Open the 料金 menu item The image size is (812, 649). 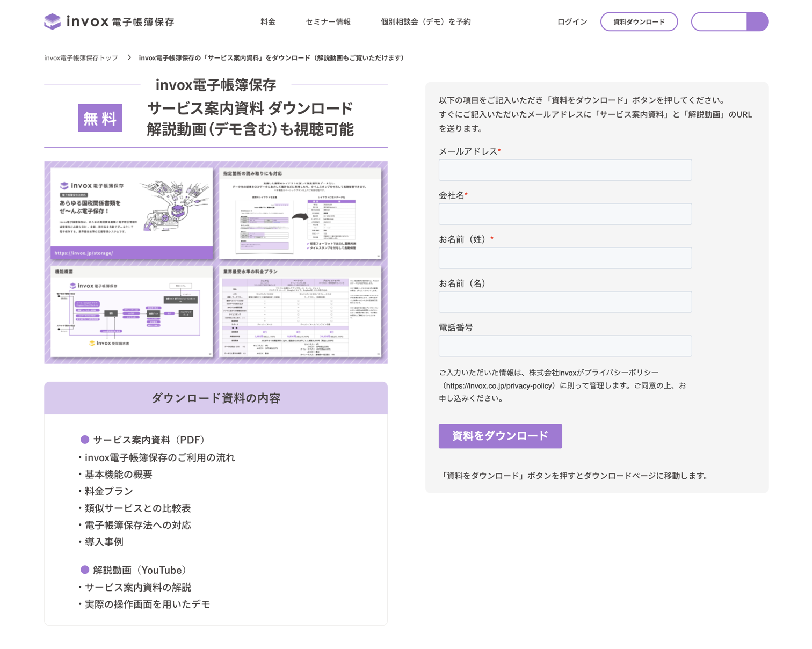coord(267,22)
